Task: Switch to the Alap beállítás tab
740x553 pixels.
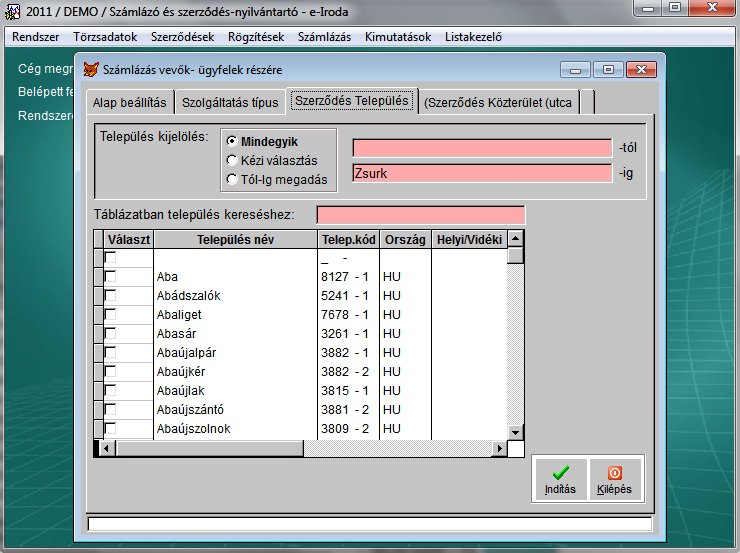Action: coord(130,102)
